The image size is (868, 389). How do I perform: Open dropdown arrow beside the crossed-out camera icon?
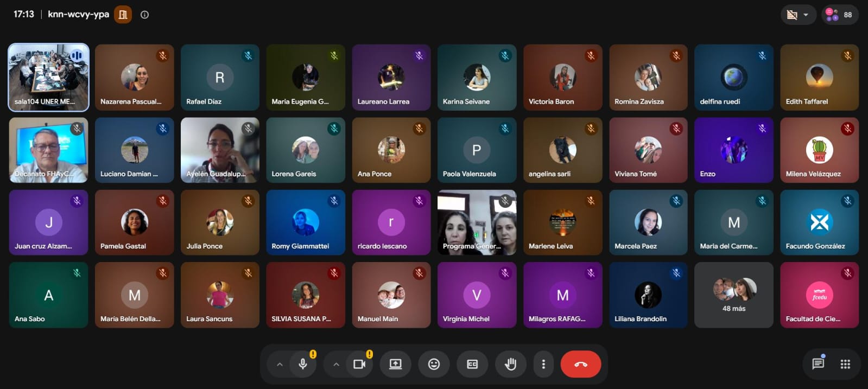tap(806, 15)
